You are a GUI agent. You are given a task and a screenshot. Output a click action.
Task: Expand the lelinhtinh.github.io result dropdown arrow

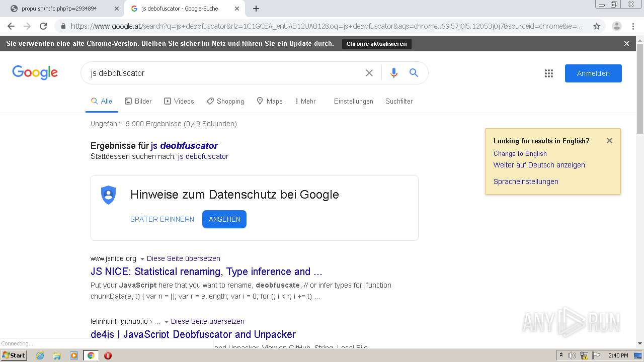point(167,322)
